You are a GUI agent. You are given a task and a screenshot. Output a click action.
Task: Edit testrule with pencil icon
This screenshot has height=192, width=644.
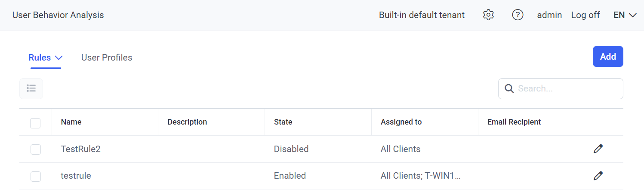(598, 176)
